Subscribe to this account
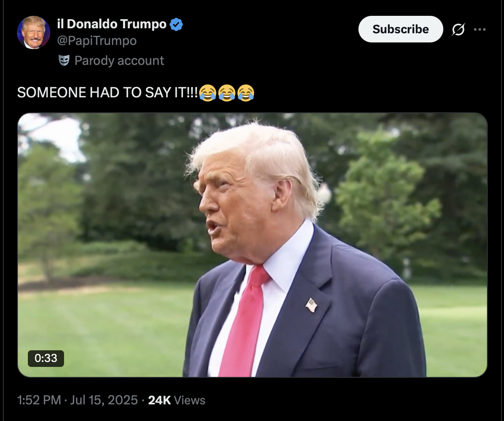 pos(400,29)
